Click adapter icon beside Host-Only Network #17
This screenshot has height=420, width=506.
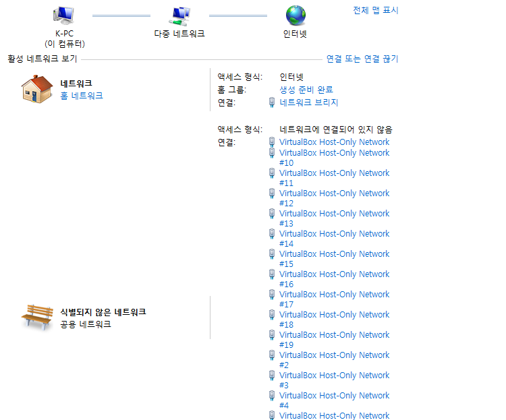pyautogui.click(x=272, y=295)
